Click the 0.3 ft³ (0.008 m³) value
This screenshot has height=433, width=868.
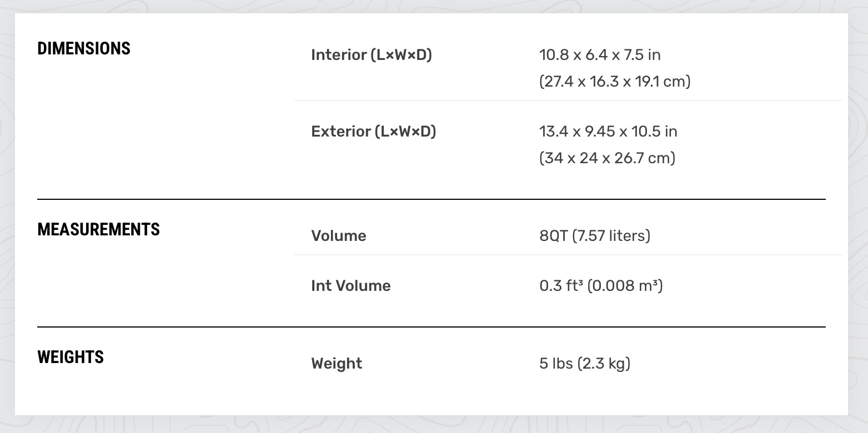pyautogui.click(x=601, y=286)
